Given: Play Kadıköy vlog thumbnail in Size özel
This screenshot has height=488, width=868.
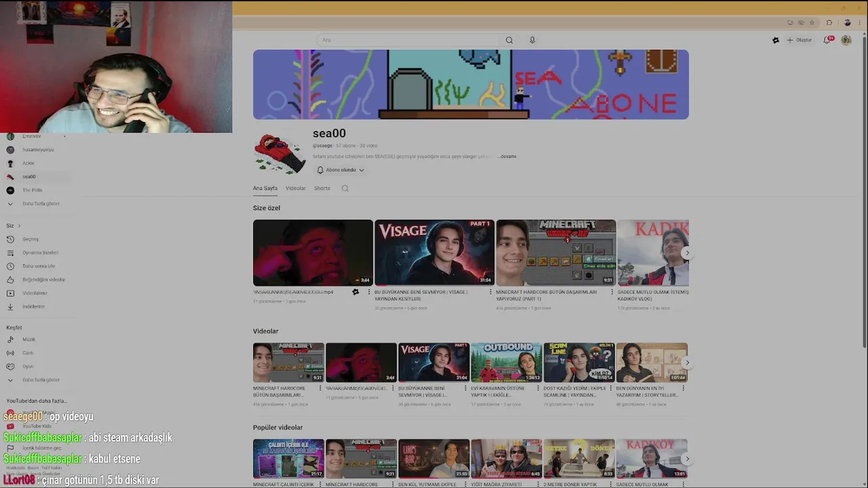Looking at the screenshot, I should click(x=653, y=253).
